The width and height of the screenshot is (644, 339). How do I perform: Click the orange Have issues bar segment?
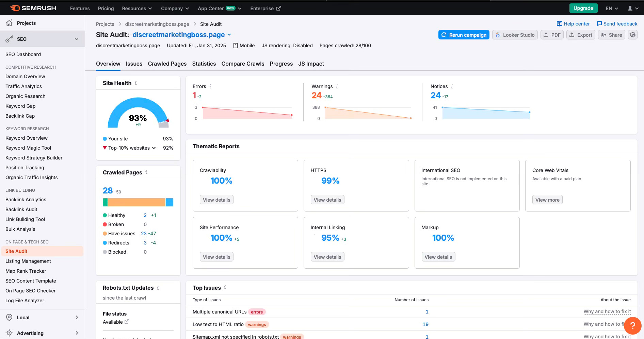tap(136, 202)
